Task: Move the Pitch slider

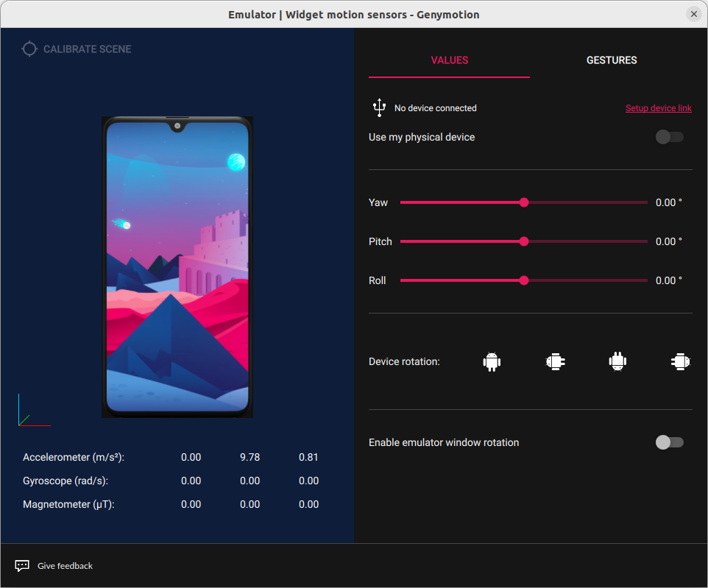Action: [523, 241]
